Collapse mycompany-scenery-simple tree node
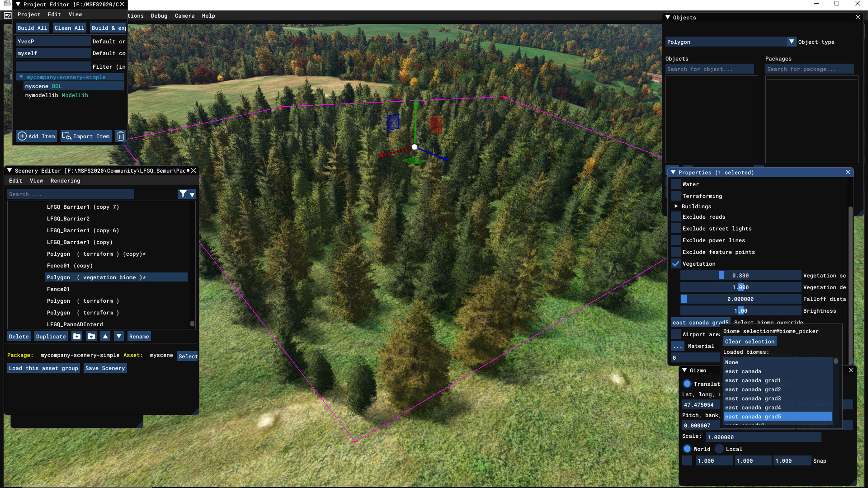 tap(21, 77)
